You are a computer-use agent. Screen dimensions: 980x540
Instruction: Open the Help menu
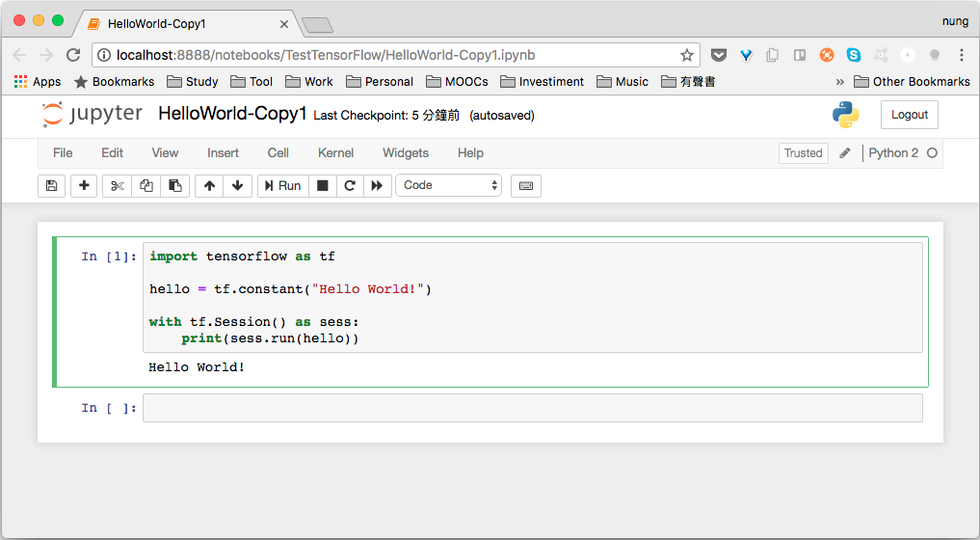(470, 152)
